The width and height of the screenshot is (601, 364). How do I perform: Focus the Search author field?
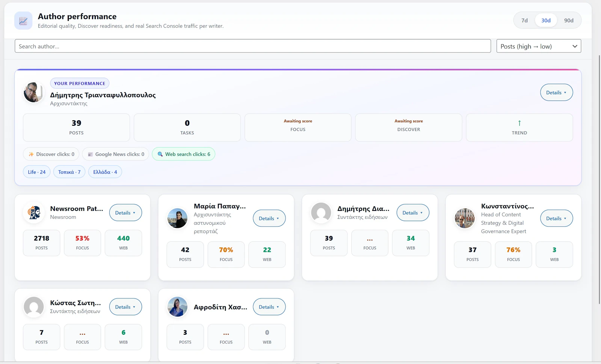point(253,46)
